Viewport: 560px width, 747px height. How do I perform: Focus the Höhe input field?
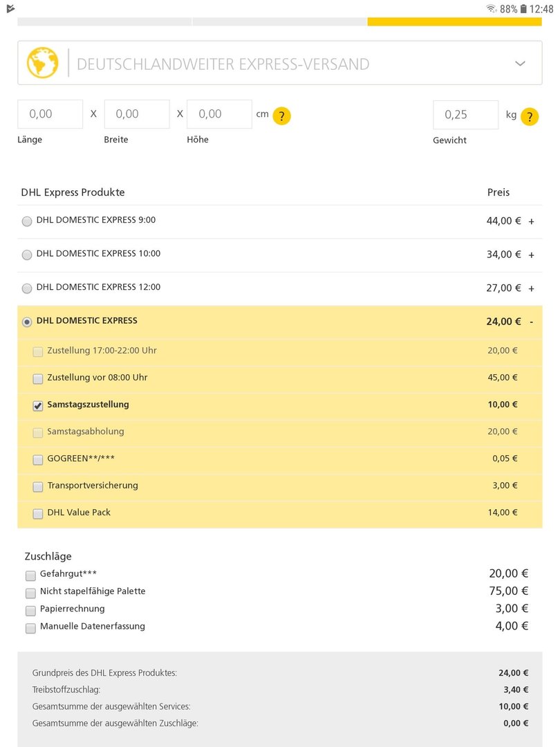[220, 114]
